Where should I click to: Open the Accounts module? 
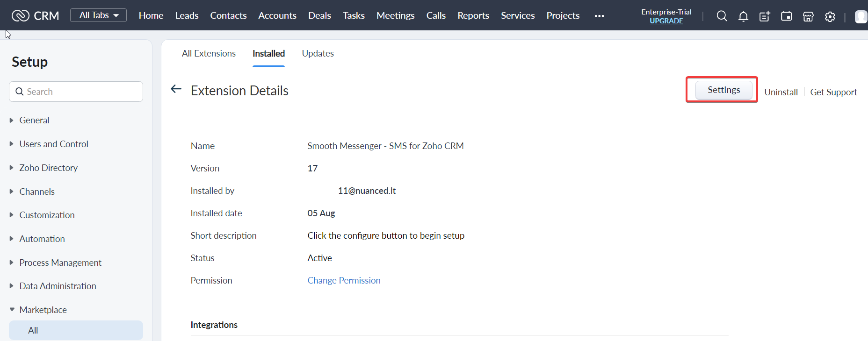[277, 15]
